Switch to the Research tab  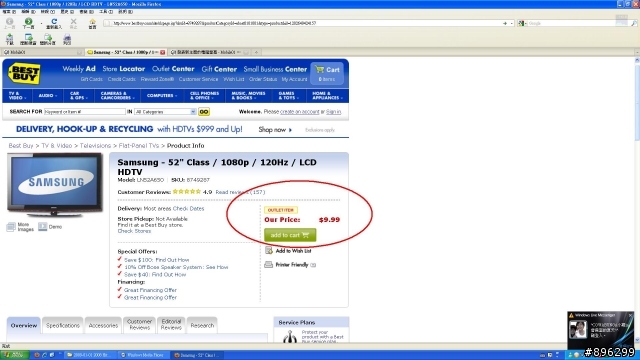202,325
